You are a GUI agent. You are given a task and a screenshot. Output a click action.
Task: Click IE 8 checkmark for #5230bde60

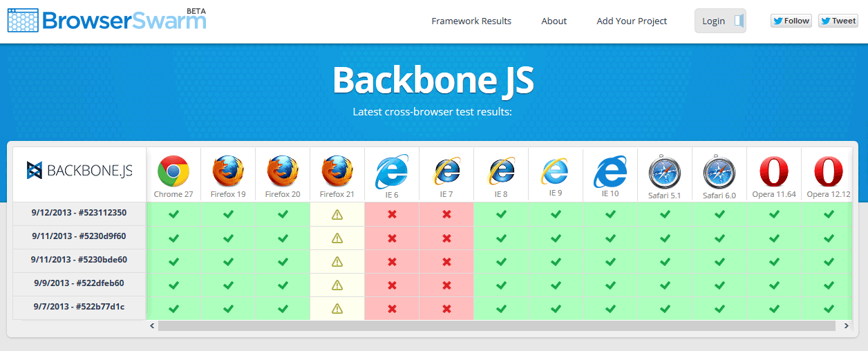coord(501,261)
